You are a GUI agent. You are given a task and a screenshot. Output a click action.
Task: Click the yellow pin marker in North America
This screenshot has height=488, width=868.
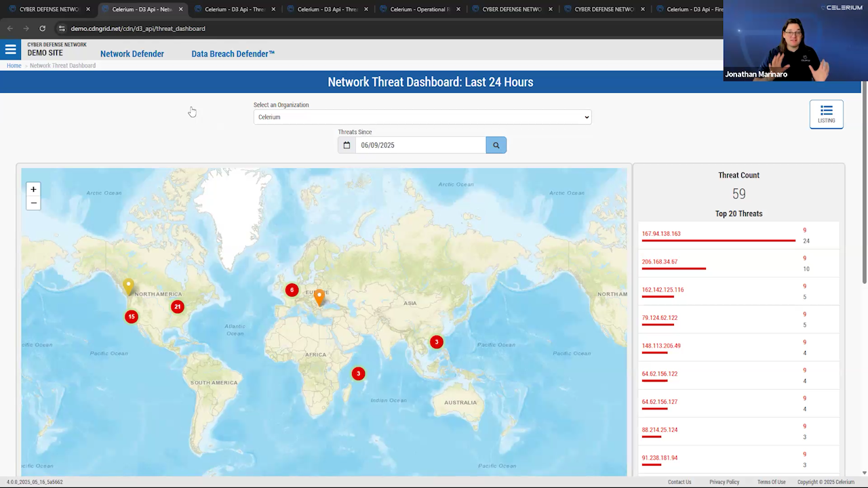[128, 287]
